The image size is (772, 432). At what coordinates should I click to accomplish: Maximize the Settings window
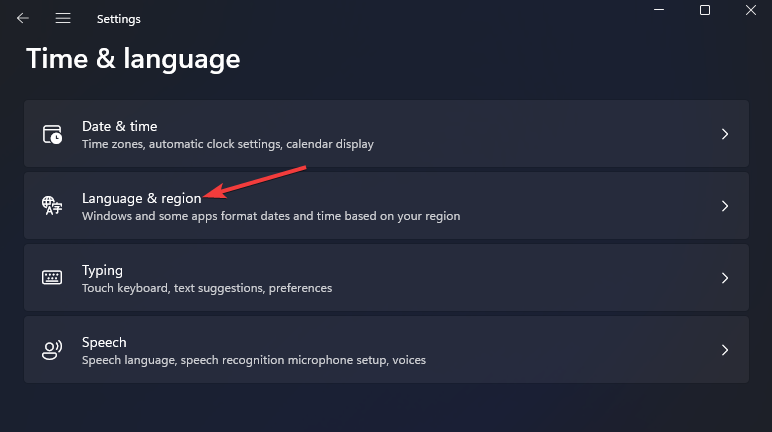pos(705,10)
